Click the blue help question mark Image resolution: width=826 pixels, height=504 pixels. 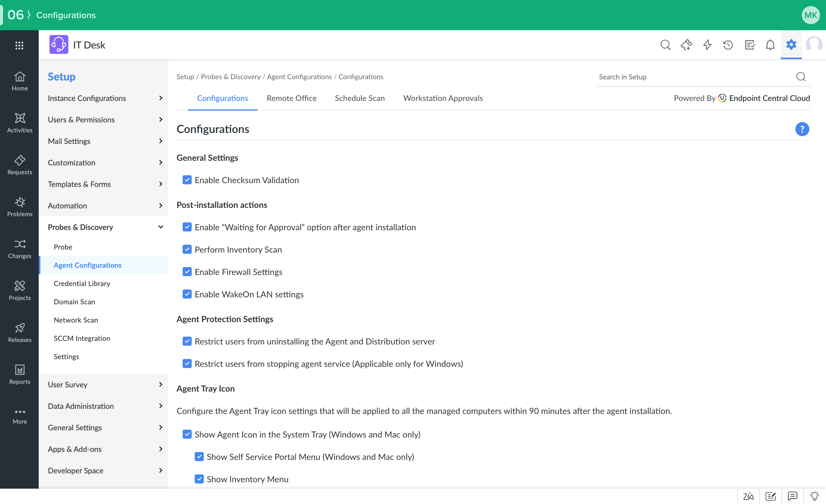point(802,129)
